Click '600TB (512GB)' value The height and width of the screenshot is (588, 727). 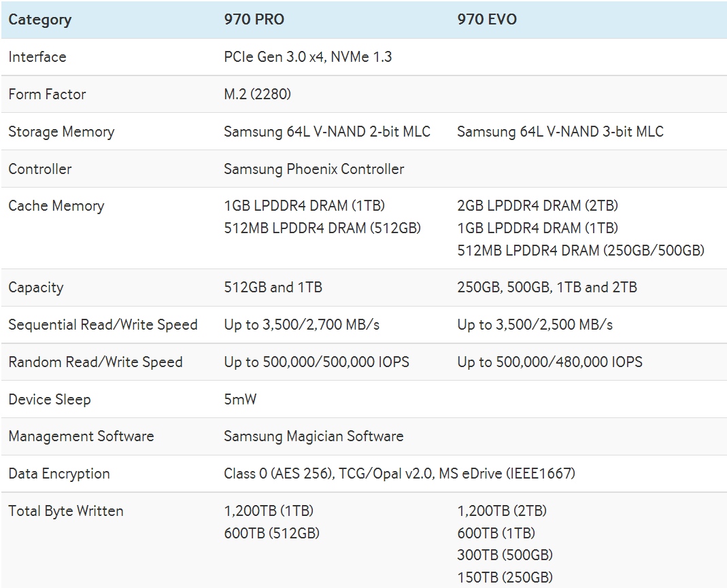pos(272,533)
